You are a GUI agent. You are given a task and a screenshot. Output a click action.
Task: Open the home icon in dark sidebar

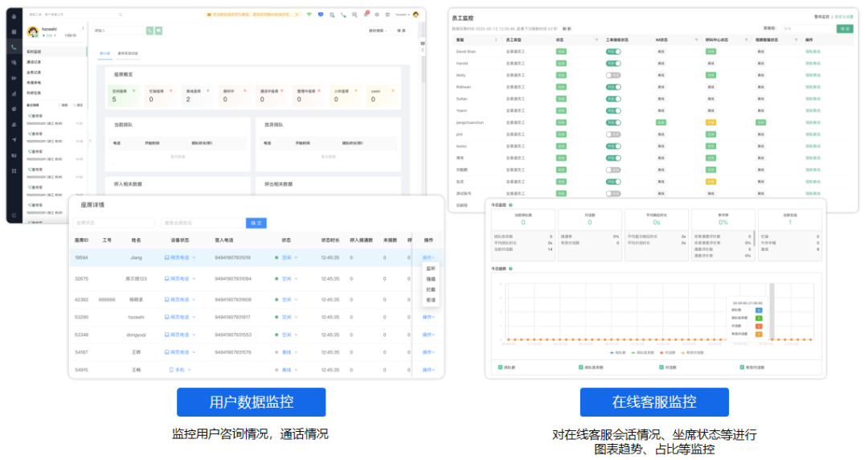click(14, 16)
